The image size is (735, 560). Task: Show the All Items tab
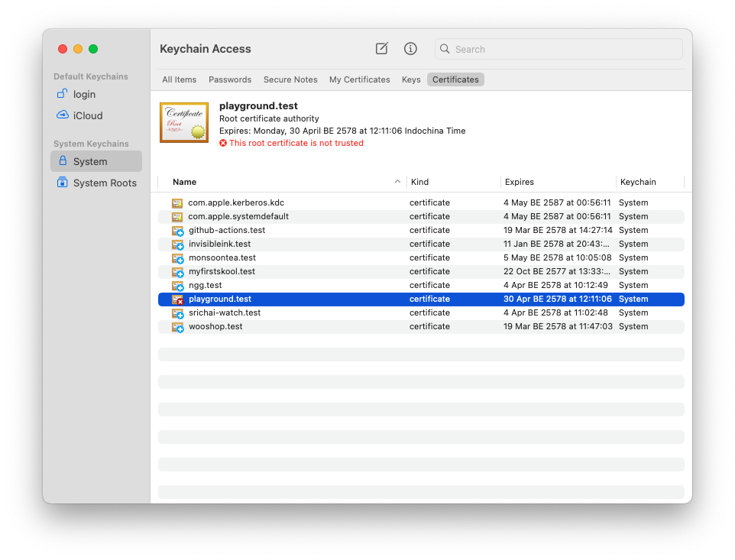click(180, 79)
